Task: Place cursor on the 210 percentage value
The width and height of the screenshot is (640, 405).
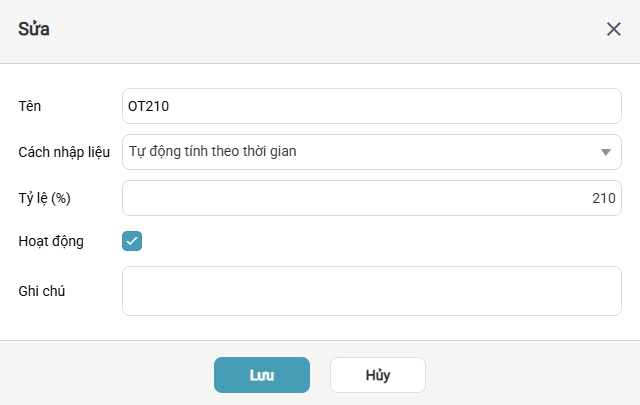Action: [603, 198]
